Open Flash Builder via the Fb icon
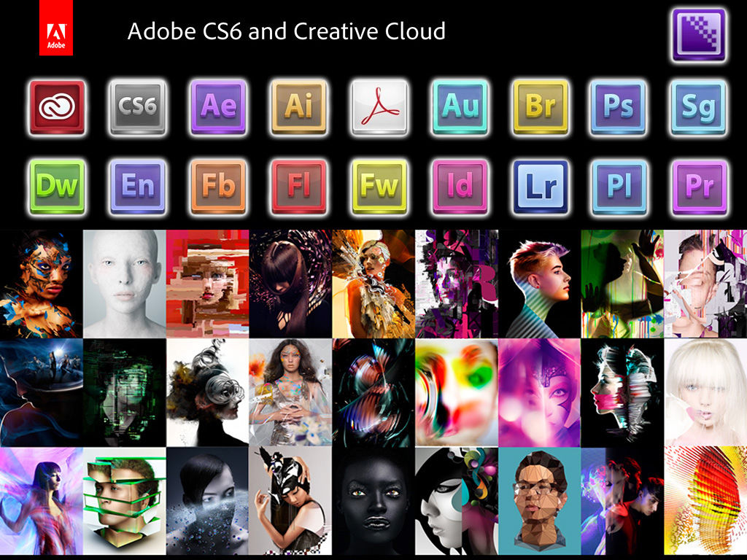This screenshot has width=747, height=560. [x=218, y=187]
